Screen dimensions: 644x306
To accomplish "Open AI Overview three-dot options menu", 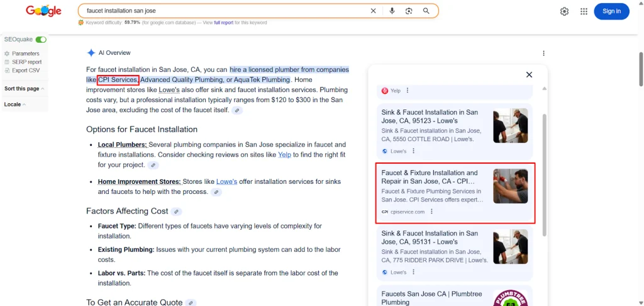I will [543, 54].
